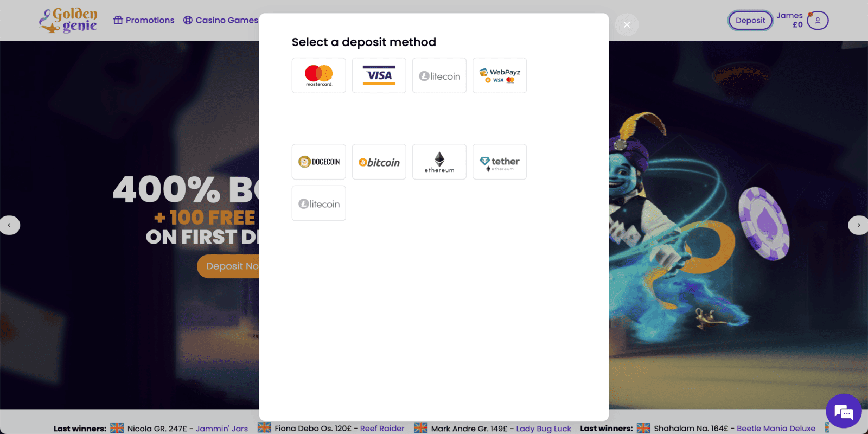
Task: Choose Visa as deposit method
Action: pos(379,75)
